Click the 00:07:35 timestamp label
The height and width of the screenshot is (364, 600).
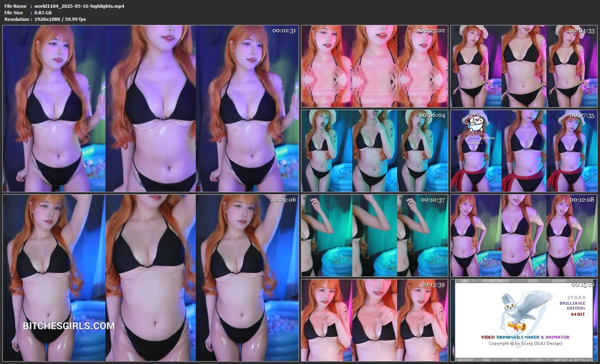tap(582, 116)
